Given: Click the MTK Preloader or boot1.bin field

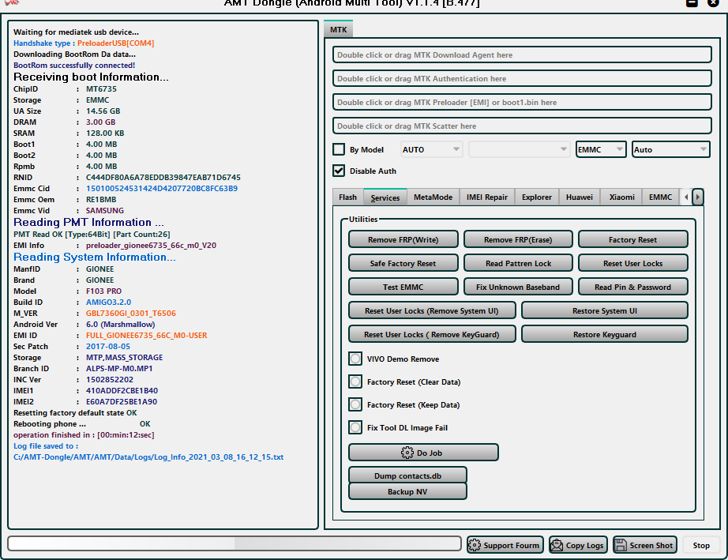Looking at the screenshot, I should coord(522,102).
